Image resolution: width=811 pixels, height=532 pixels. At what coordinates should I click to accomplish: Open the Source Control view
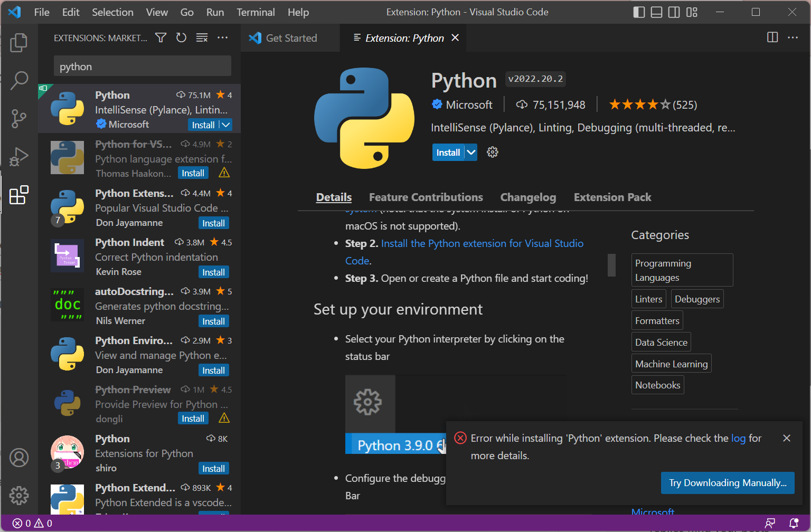(x=19, y=119)
